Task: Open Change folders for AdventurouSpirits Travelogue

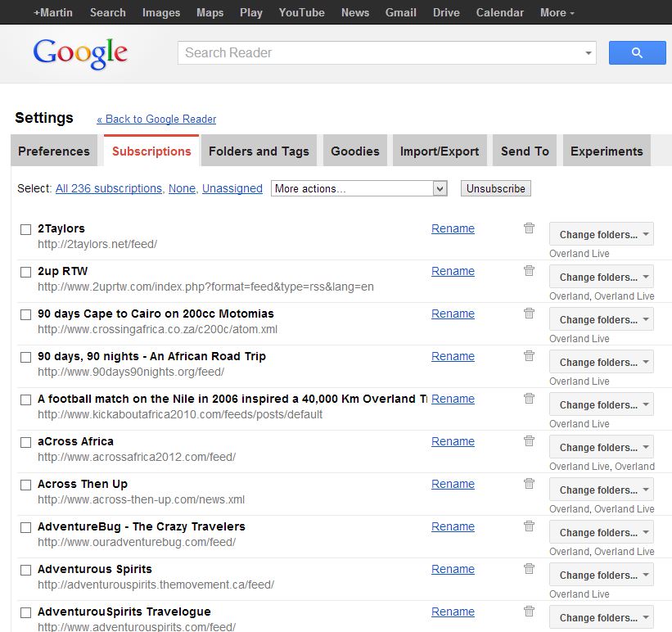Action: [602, 617]
